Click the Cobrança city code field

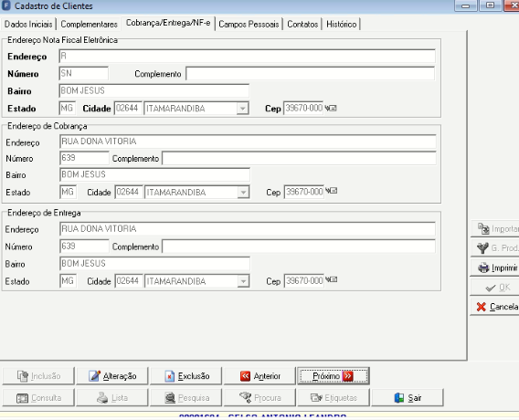[129, 192]
